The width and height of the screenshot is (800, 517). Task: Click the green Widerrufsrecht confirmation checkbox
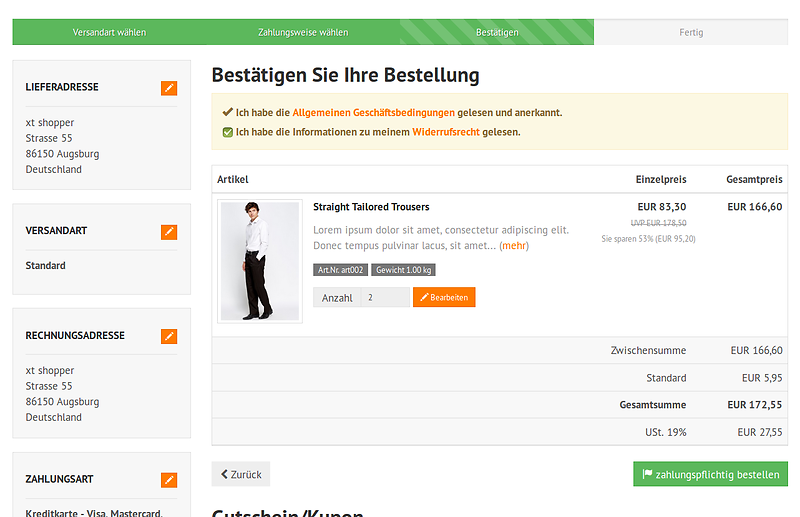[227, 132]
